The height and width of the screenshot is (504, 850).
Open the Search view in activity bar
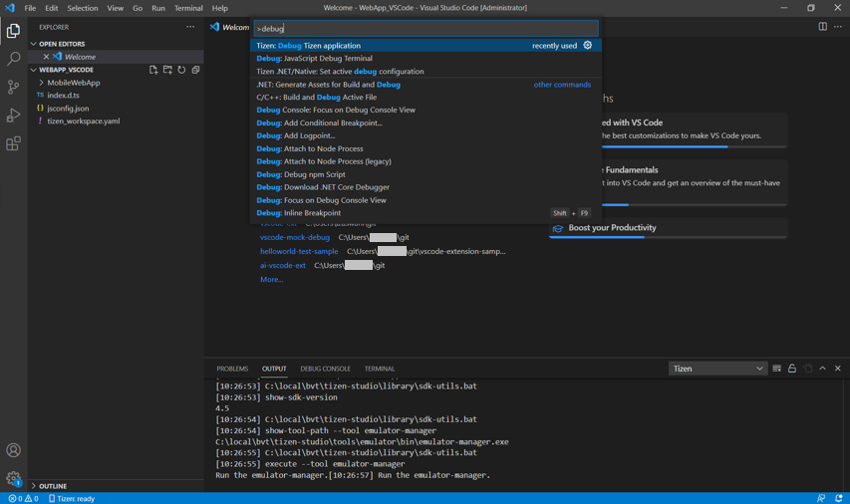pyautogui.click(x=13, y=60)
